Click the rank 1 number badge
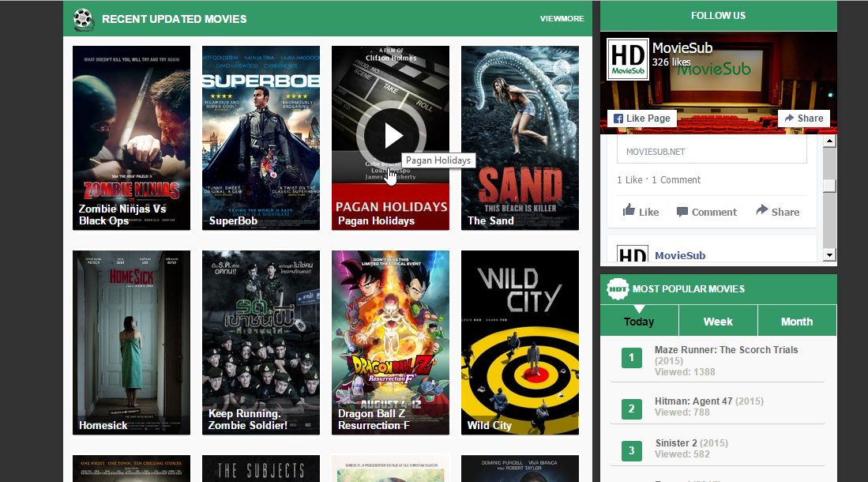 pos(632,358)
